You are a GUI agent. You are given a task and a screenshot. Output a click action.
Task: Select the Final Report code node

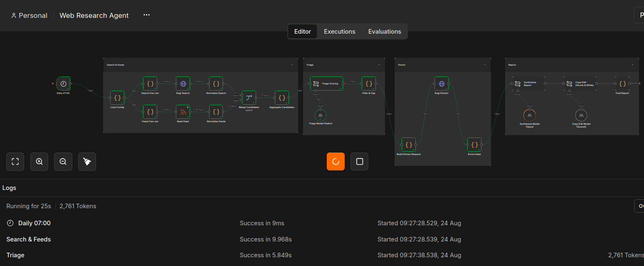[622, 84]
